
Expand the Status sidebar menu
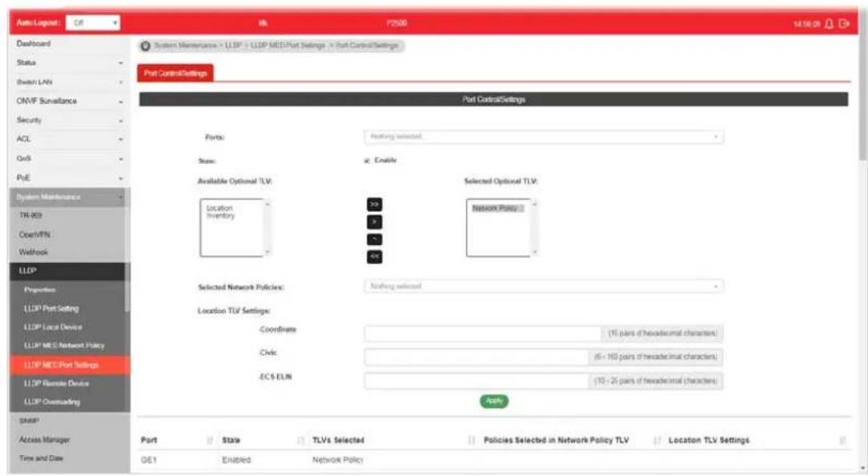point(69,63)
